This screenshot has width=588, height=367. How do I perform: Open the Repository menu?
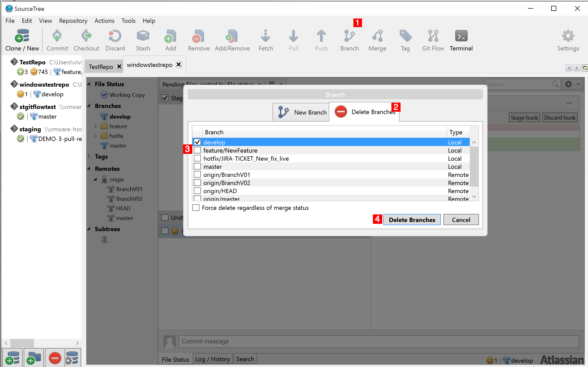click(x=73, y=21)
